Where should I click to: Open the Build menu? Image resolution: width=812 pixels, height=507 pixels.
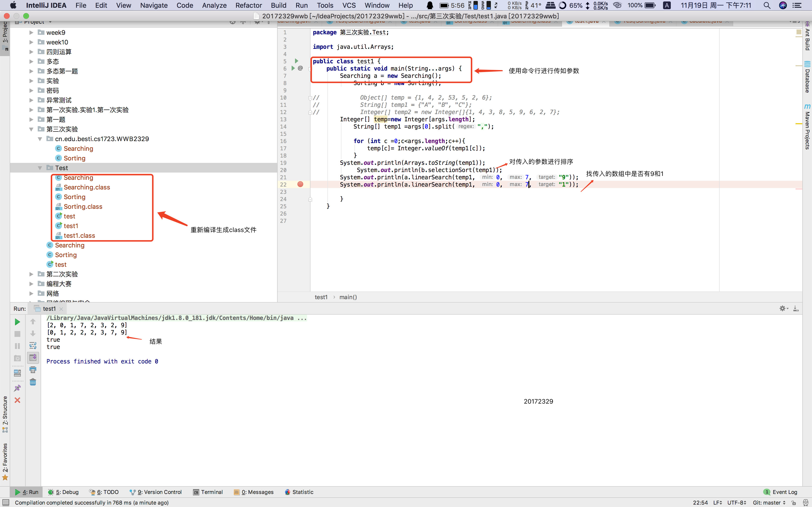pyautogui.click(x=279, y=5)
